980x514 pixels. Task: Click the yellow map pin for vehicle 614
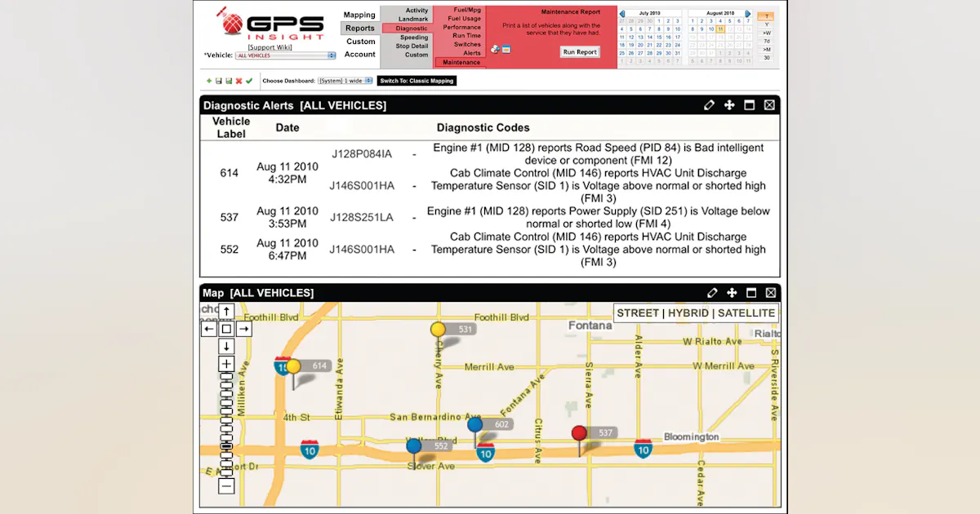[293, 367]
